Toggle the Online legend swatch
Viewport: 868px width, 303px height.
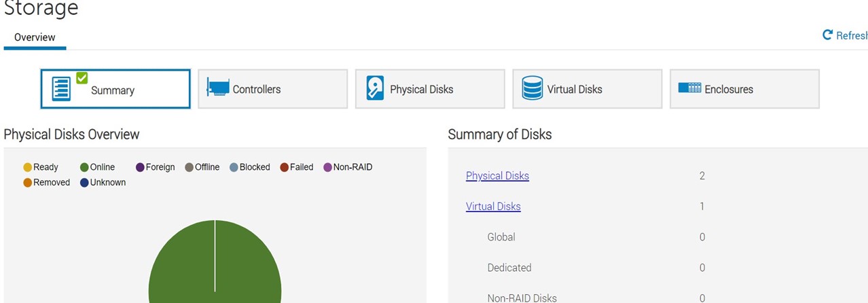click(85, 167)
